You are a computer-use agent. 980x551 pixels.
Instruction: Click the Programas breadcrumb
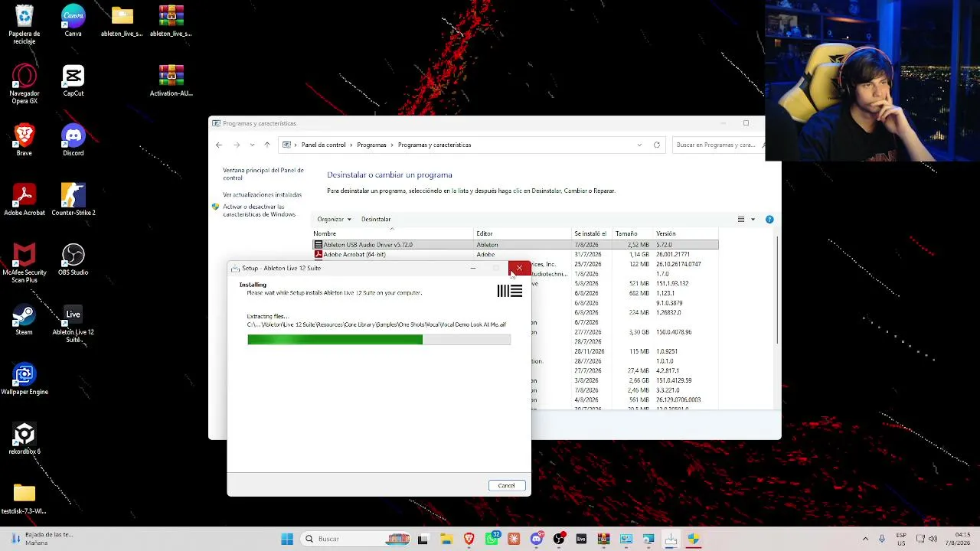coord(371,145)
